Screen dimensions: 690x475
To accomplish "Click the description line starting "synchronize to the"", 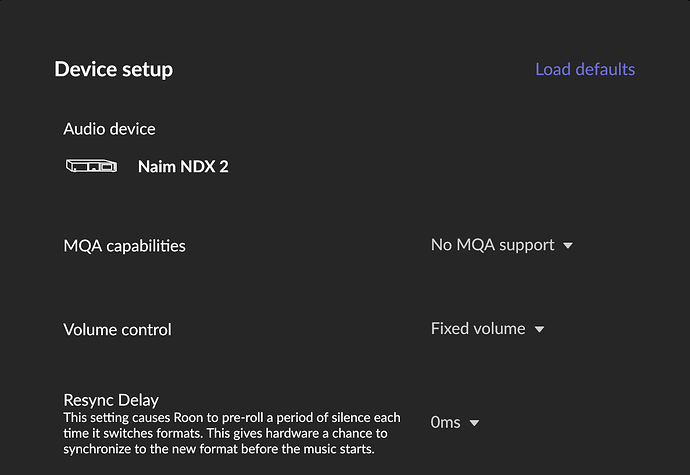I will coord(218,449).
